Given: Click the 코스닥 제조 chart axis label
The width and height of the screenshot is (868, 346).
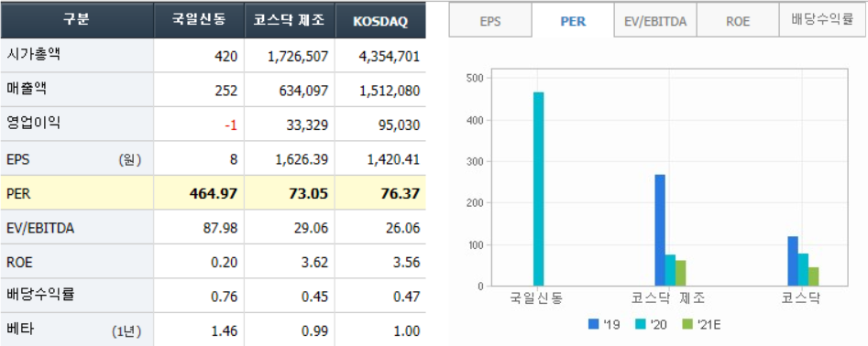Looking at the screenshot, I should point(668,299).
